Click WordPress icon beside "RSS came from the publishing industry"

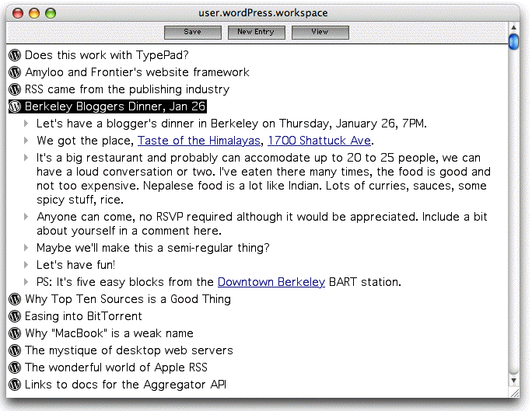coord(15,89)
